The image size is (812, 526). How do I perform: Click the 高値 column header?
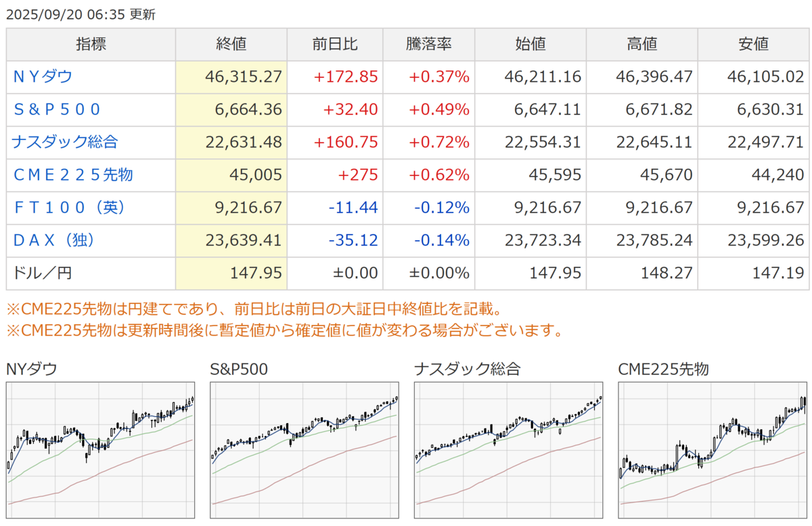tap(641, 45)
